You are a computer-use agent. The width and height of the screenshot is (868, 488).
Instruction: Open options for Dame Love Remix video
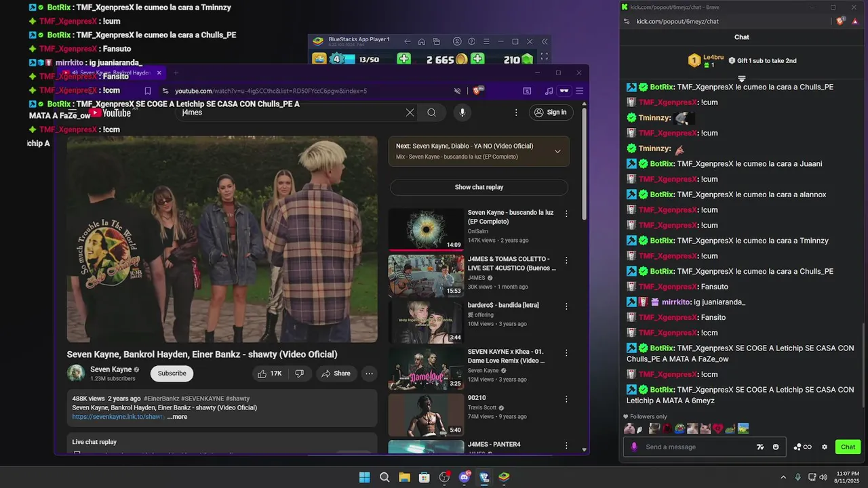(566, 352)
